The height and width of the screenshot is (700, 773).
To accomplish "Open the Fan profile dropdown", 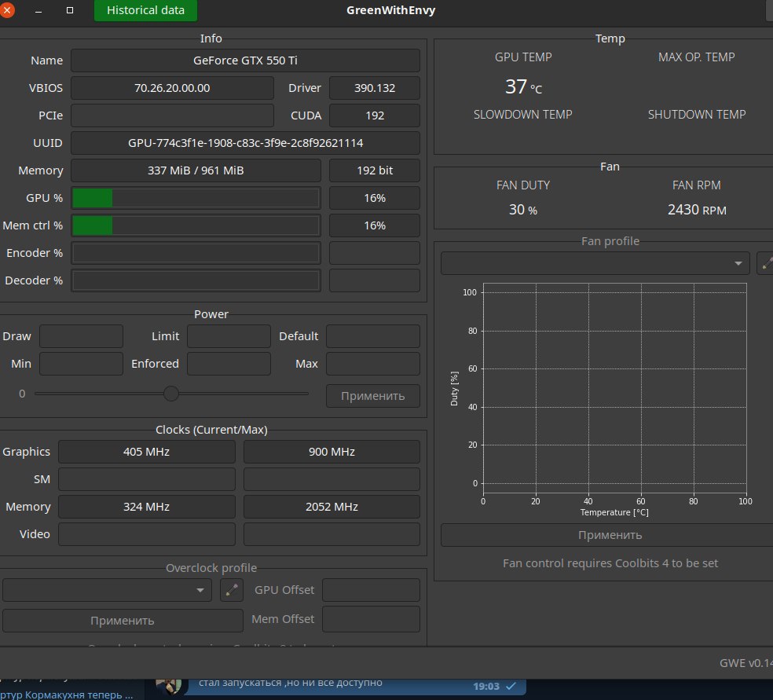I will point(595,263).
